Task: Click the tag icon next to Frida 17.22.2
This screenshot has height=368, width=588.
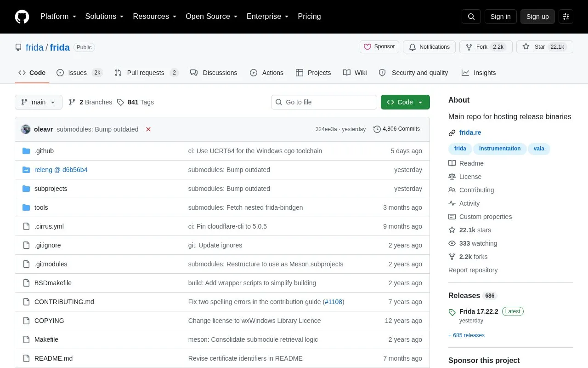Action: pyautogui.click(x=452, y=312)
